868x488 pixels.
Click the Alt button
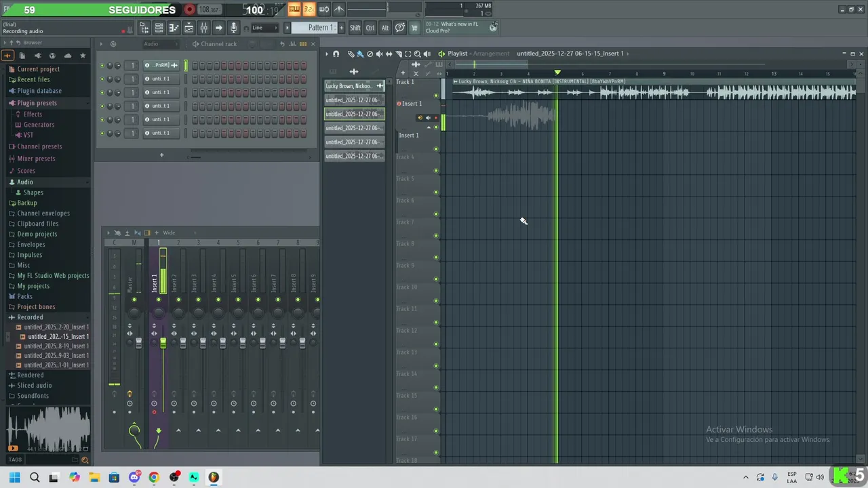pyautogui.click(x=385, y=28)
